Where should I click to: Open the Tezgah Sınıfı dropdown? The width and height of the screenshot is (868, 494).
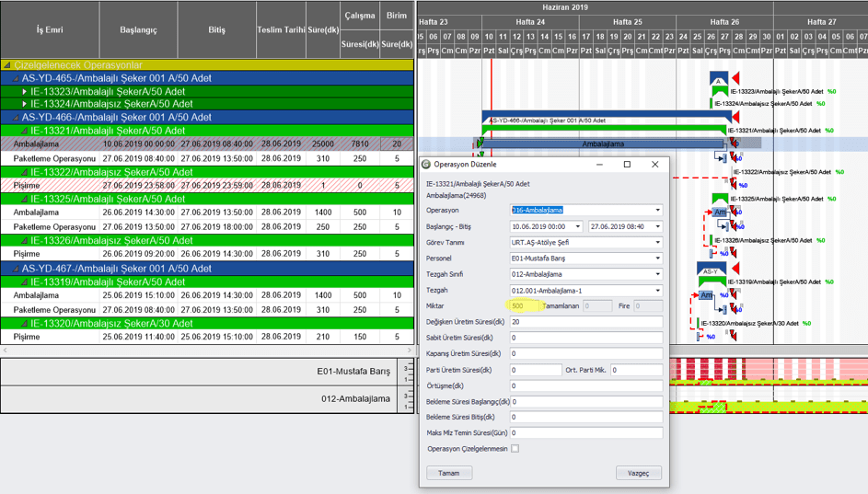point(657,274)
